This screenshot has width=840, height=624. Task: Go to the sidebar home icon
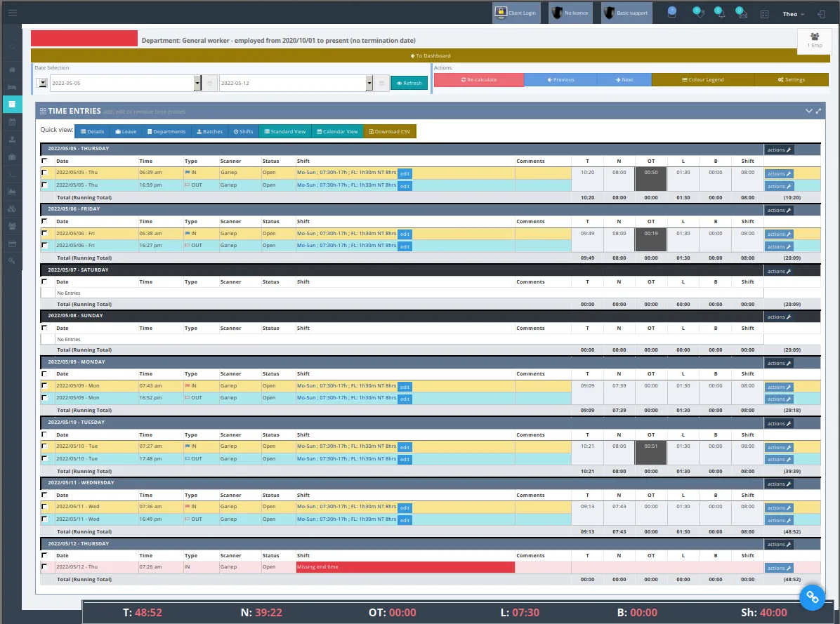[x=13, y=69]
